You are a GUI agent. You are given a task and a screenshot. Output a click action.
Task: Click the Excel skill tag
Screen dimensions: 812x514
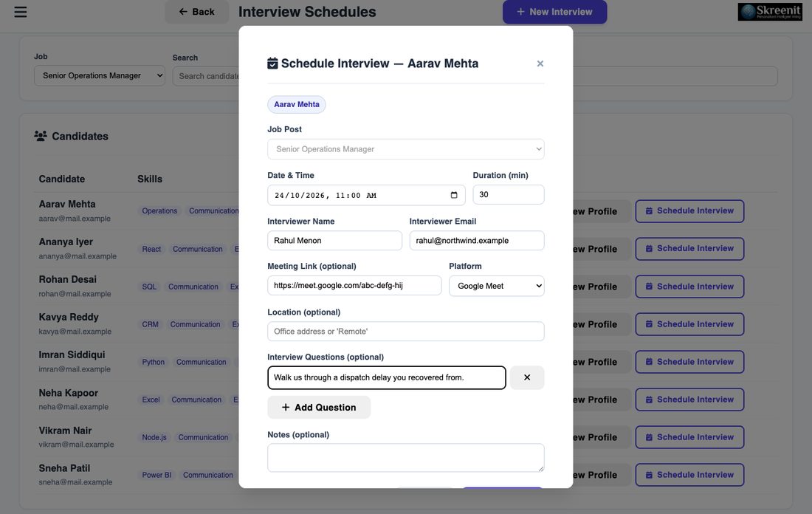(x=151, y=400)
